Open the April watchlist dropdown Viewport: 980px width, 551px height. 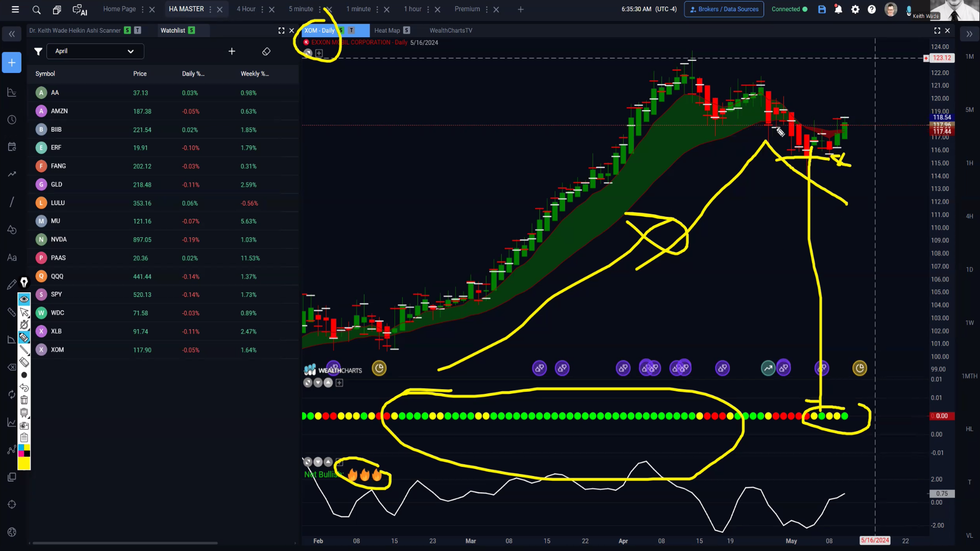(95, 51)
